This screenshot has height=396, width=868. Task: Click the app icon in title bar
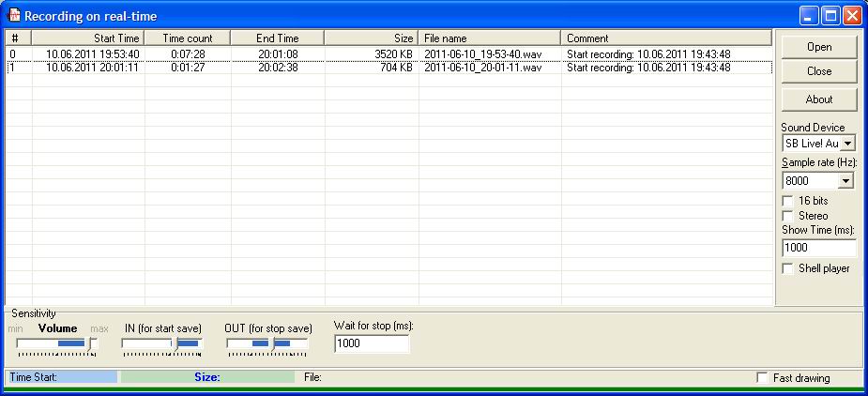pyautogui.click(x=13, y=15)
